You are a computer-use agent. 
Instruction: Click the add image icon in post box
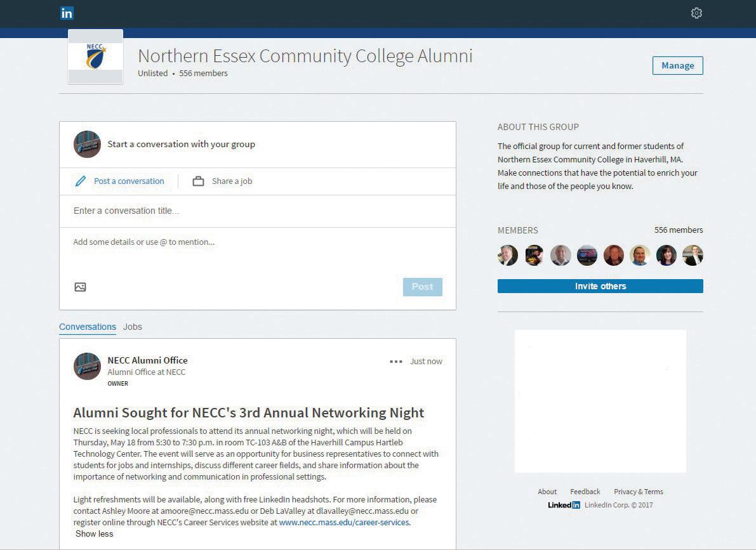(80, 287)
